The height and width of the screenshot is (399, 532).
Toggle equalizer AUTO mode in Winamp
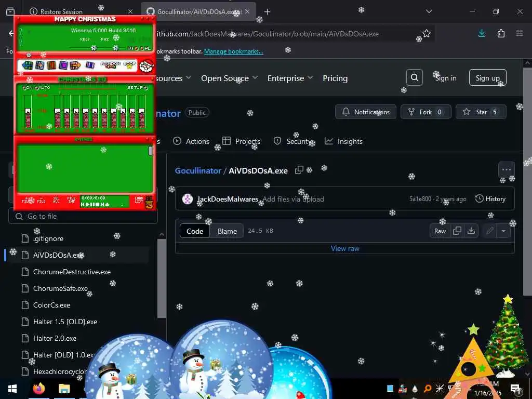(x=43, y=87)
